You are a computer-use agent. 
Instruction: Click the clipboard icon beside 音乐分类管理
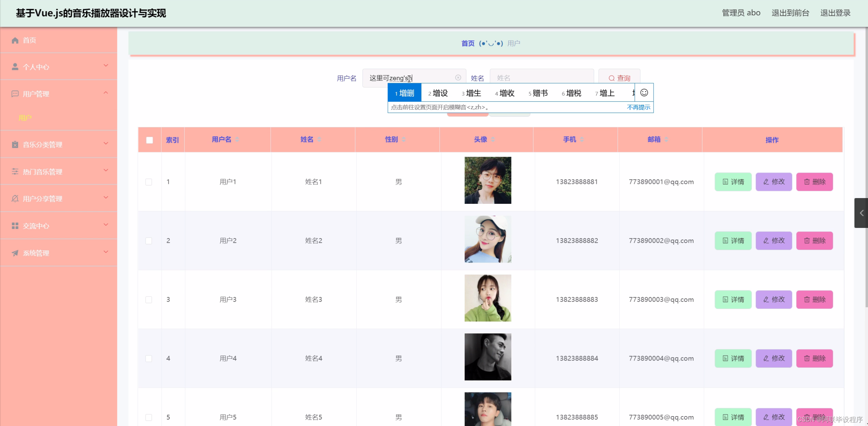(15, 144)
